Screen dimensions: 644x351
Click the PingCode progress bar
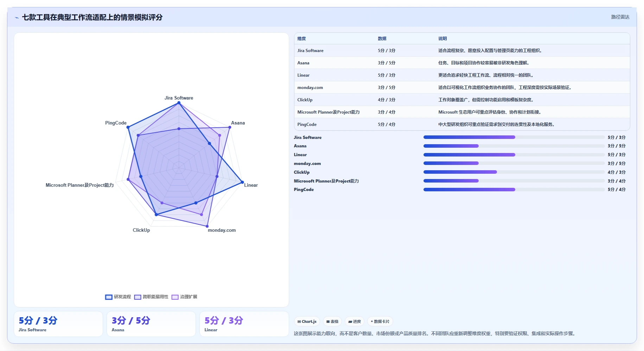click(x=514, y=190)
